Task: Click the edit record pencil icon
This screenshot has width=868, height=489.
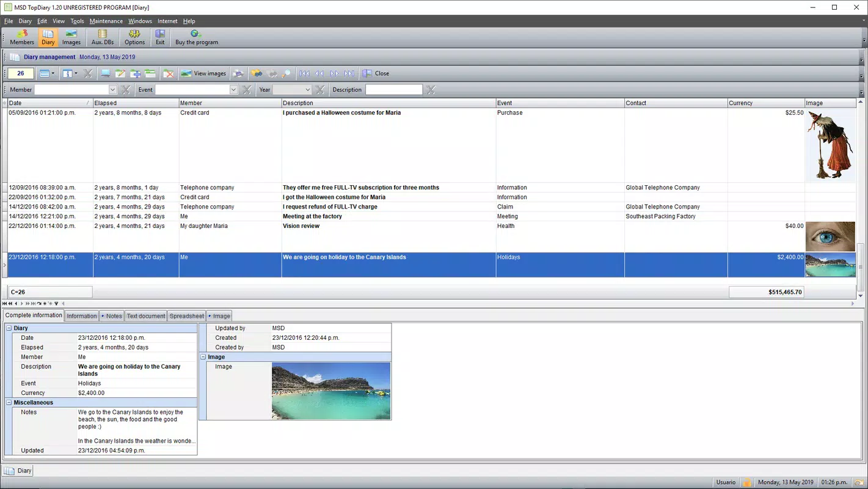Action: point(120,73)
